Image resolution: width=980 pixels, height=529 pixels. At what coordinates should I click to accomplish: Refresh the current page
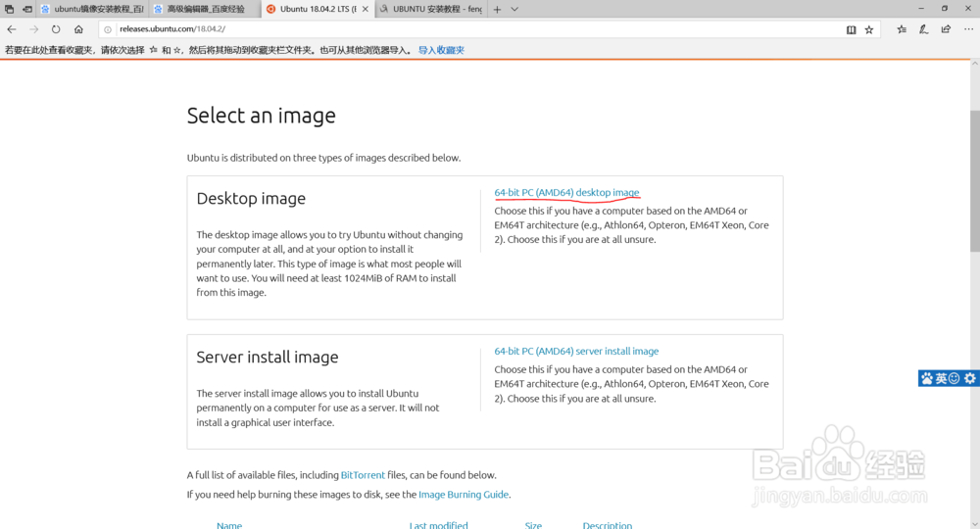pos(56,29)
